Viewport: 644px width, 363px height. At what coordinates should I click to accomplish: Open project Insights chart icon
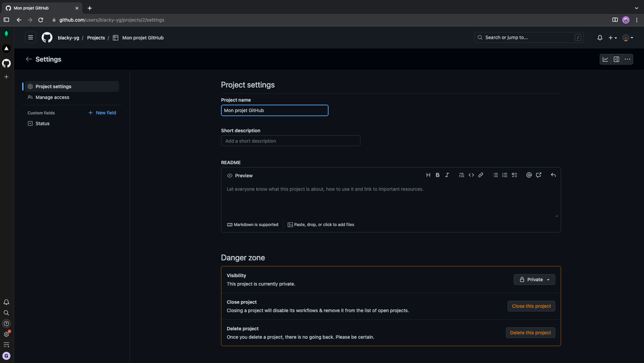point(605,59)
